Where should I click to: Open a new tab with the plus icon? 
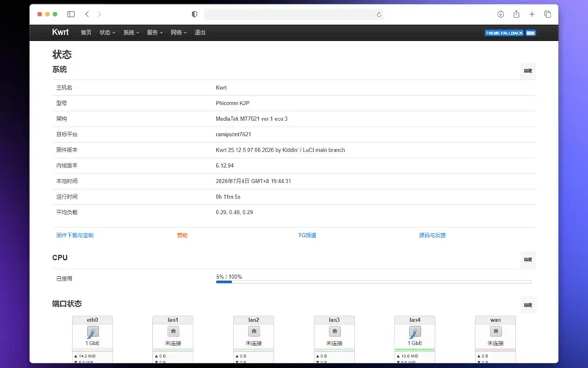531,14
